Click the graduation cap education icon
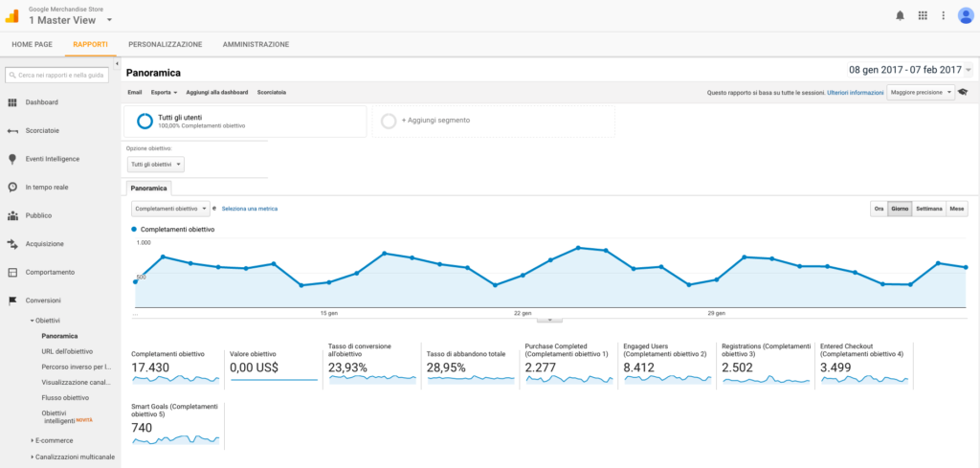Viewport: 980px width, 468px height. pos(964,92)
